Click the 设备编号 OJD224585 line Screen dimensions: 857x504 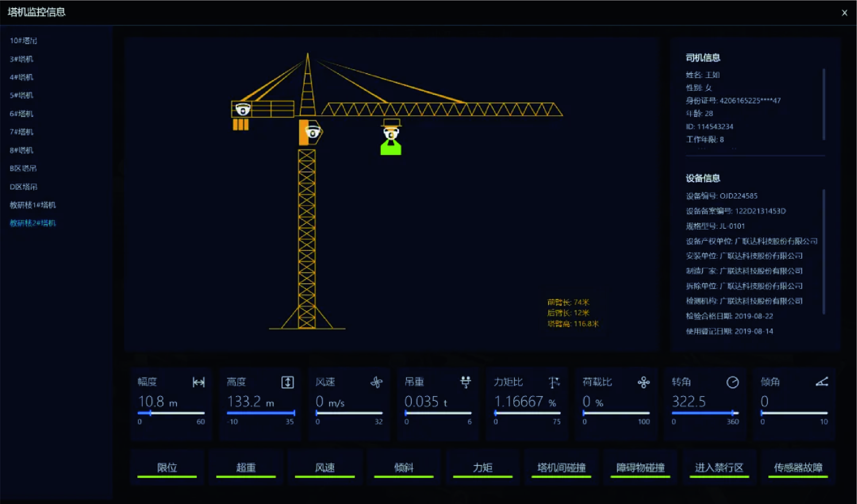point(722,196)
